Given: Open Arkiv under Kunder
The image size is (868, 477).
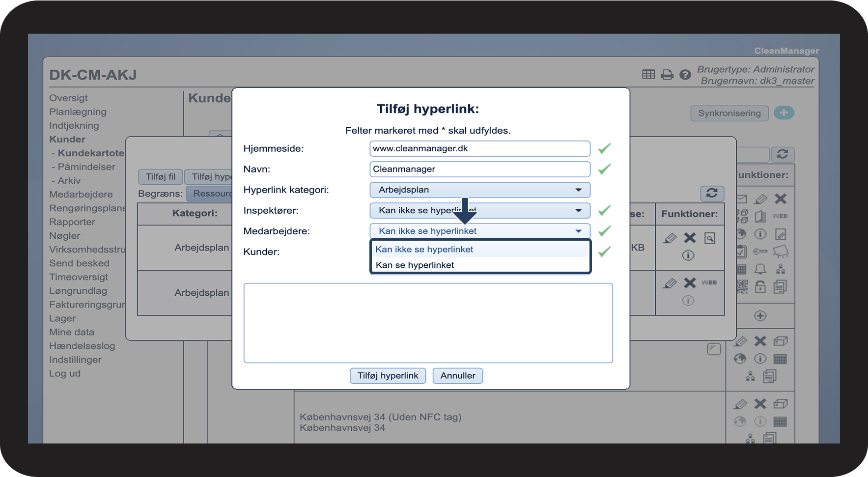Looking at the screenshot, I should [69, 180].
